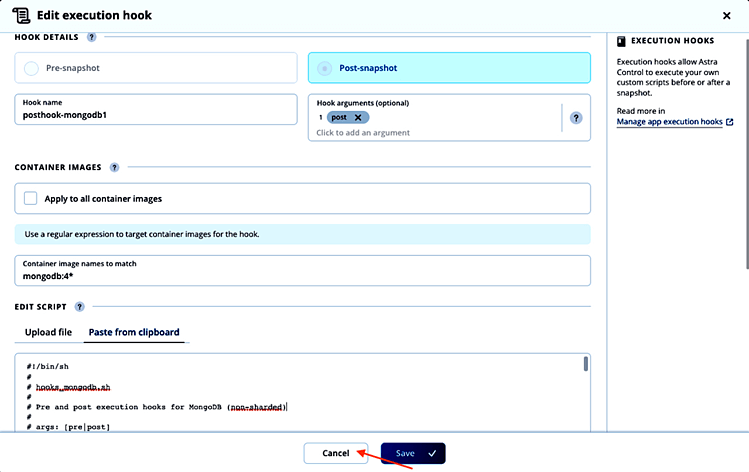
Task: Check Apply to all container images
Action: pos(31,198)
